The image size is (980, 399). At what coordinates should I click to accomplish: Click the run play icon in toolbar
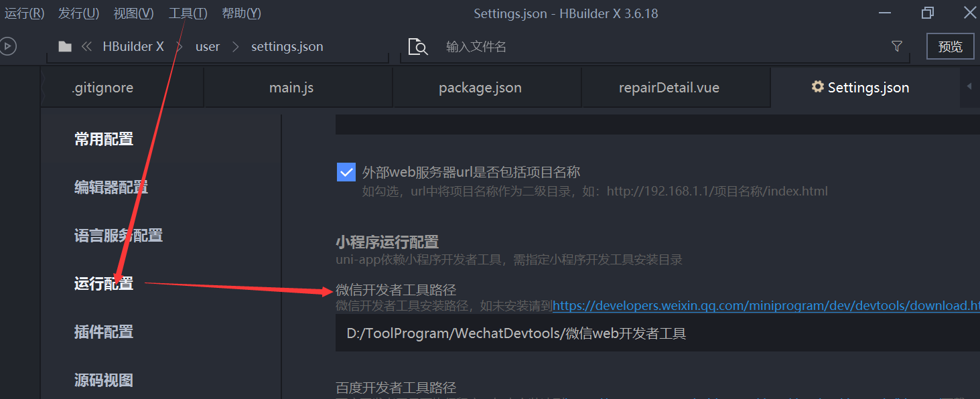[x=7, y=46]
